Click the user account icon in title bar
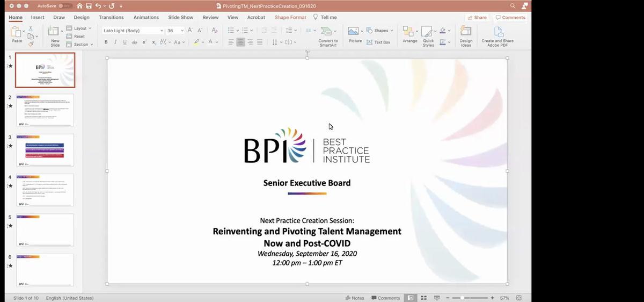The image size is (644, 302). (524, 6)
